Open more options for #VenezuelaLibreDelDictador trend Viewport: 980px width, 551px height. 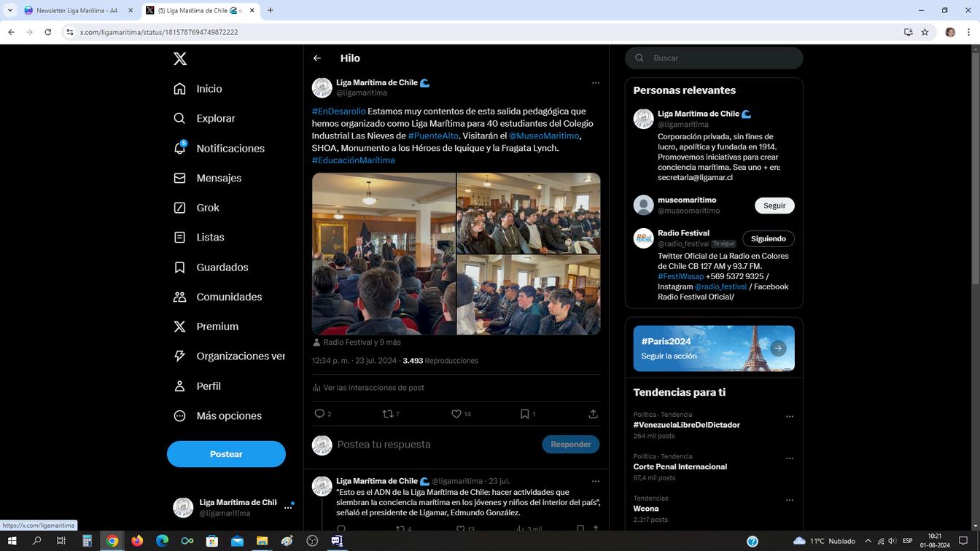coord(789,417)
